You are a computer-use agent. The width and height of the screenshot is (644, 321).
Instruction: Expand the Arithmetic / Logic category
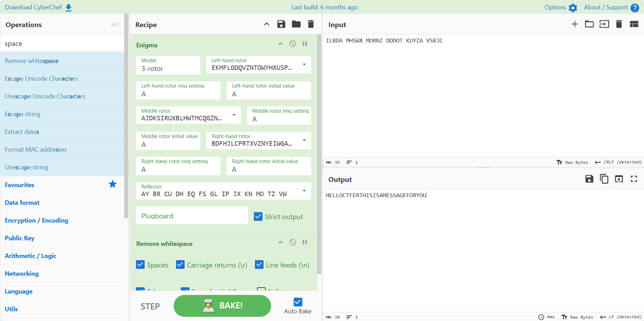pyautogui.click(x=62, y=256)
